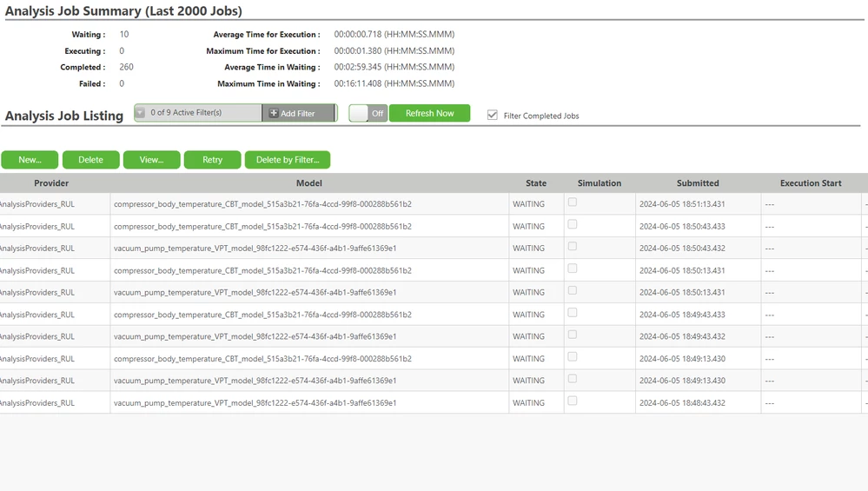
Task: Click Average Time for Execution value 00:00:00.718
Action: coord(394,34)
